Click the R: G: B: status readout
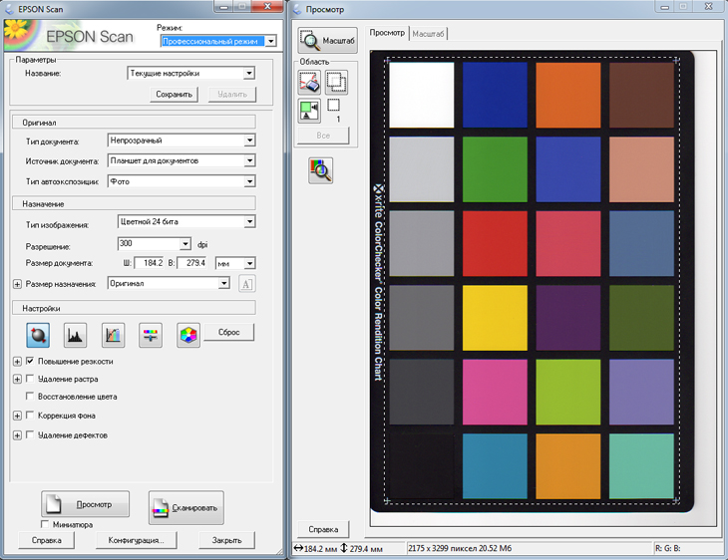Viewport: 728px width, 560px height. click(x=668, y=548)
